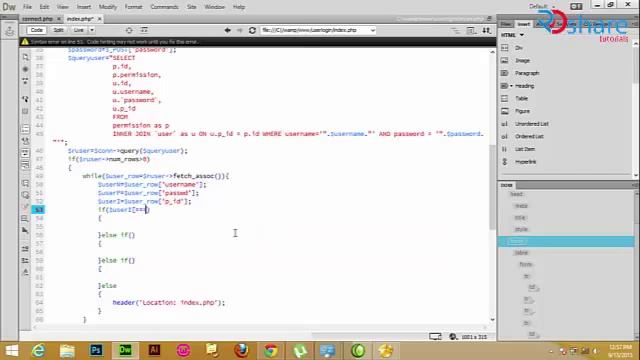This screenshot has width=640, height=360.
Task: Click the window size 1001 x 315 indicator
Action: (x=474, y=337)
